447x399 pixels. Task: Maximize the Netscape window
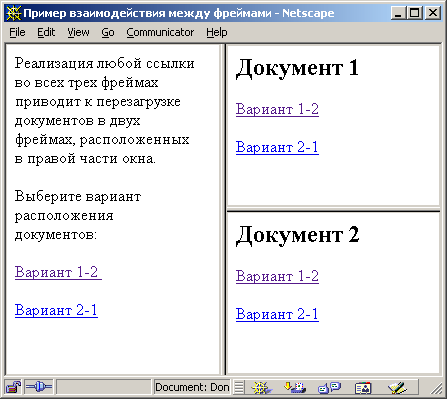coord(415,13)
